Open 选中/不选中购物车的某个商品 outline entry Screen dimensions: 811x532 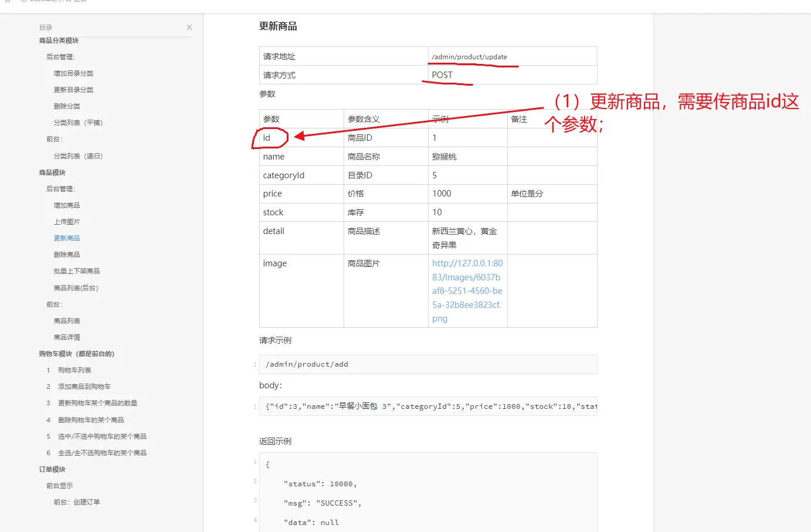pos(102,436)
